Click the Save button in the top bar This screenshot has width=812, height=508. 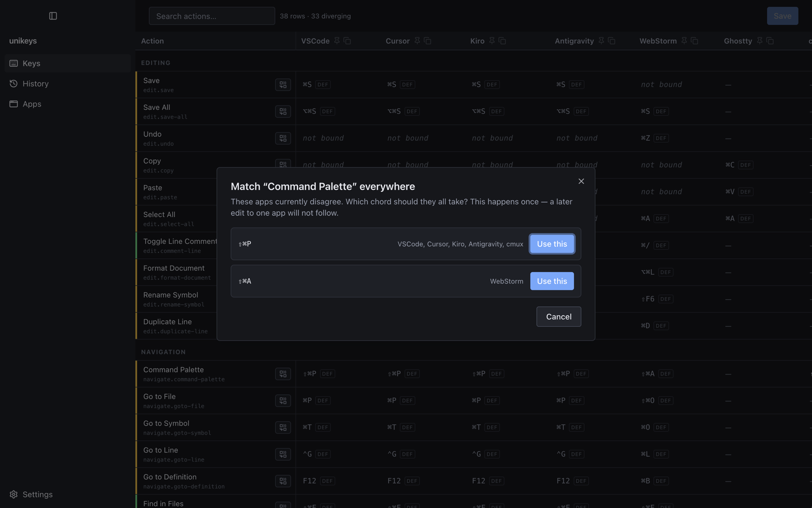tap(782, 16)
